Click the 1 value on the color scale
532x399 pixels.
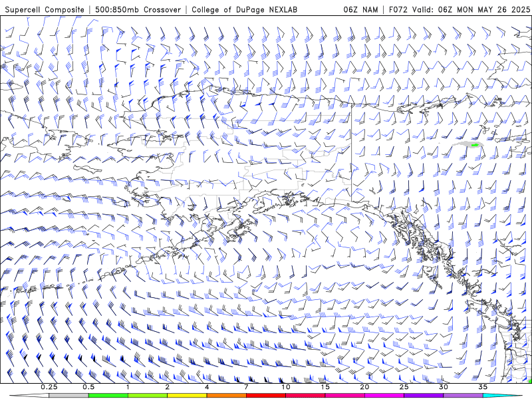(128, 387)
